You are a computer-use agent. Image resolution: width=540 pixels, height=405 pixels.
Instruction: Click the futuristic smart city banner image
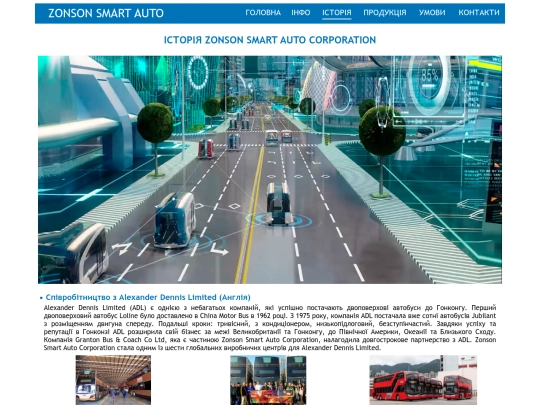270,170
